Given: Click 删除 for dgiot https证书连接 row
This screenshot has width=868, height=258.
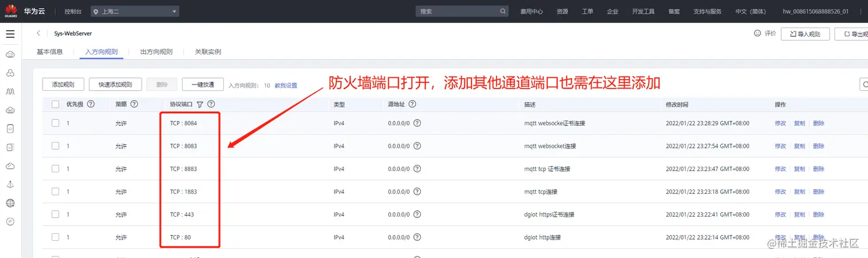Looking at the screenshot, I should [x=819, y=214].
